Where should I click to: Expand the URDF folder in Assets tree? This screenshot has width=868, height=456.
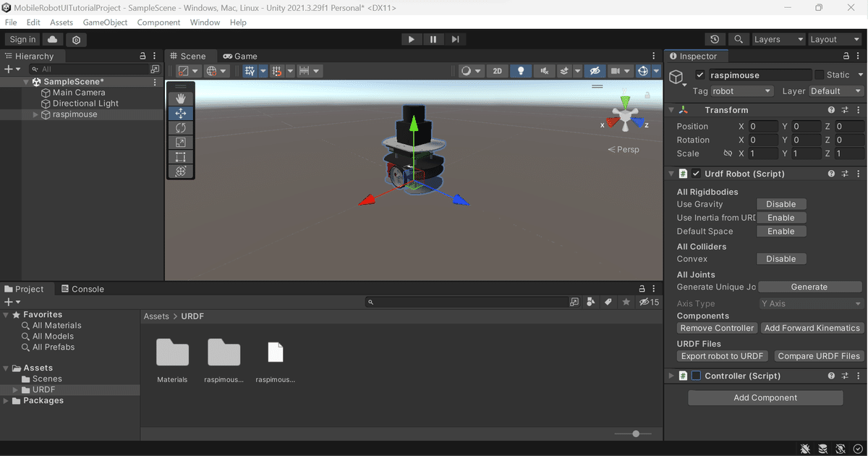coord(16,389)
